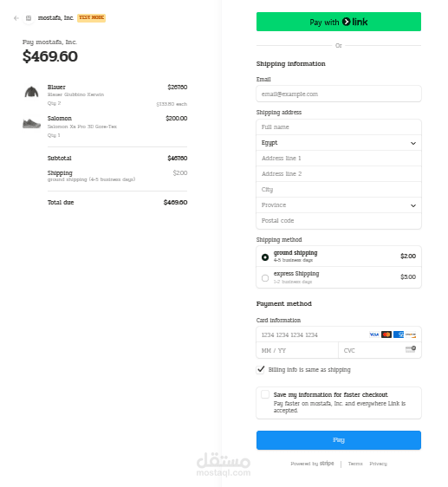448x487 pixels.
Task: Open the Egypt country dropdown
Action: pos(339,143)
